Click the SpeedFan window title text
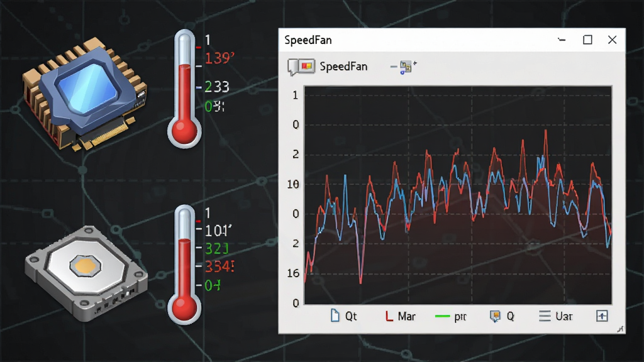644x362 pixels. pos(308,40)
